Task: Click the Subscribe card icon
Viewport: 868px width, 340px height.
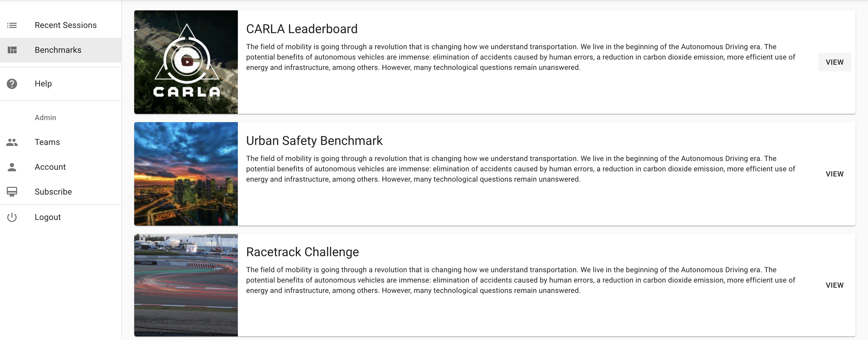Action: (12, 192)
